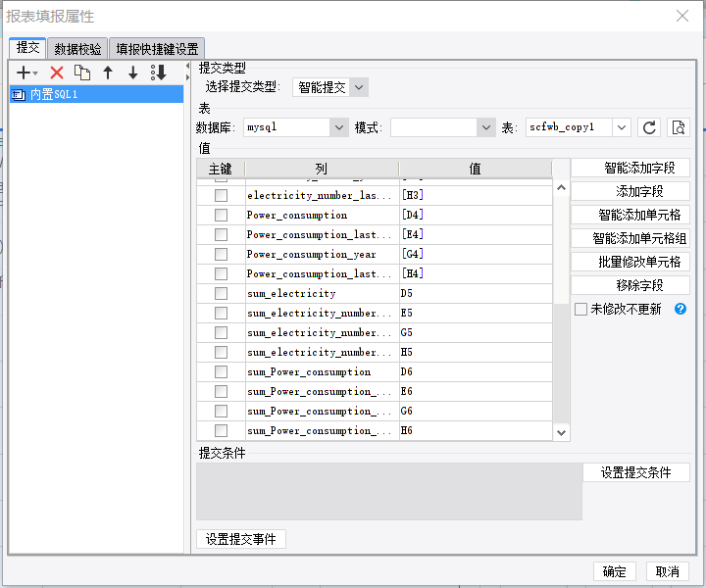
Task: Click the table scrollbar down arrow
Action: 561,433
